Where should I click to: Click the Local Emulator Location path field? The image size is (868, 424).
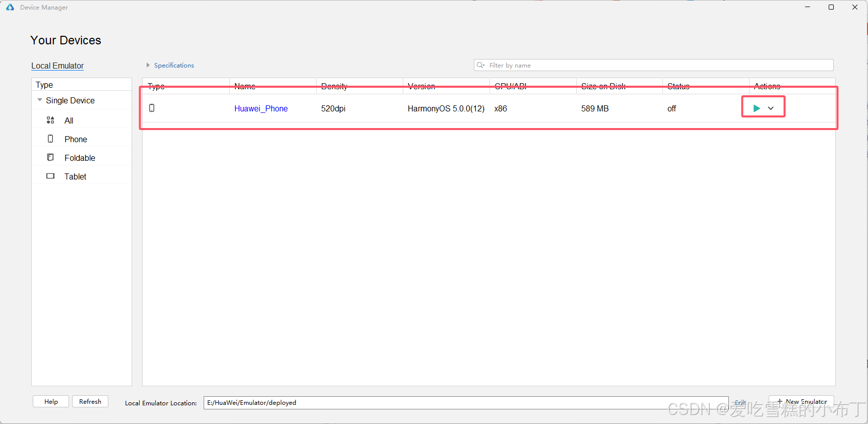(466, 402)
